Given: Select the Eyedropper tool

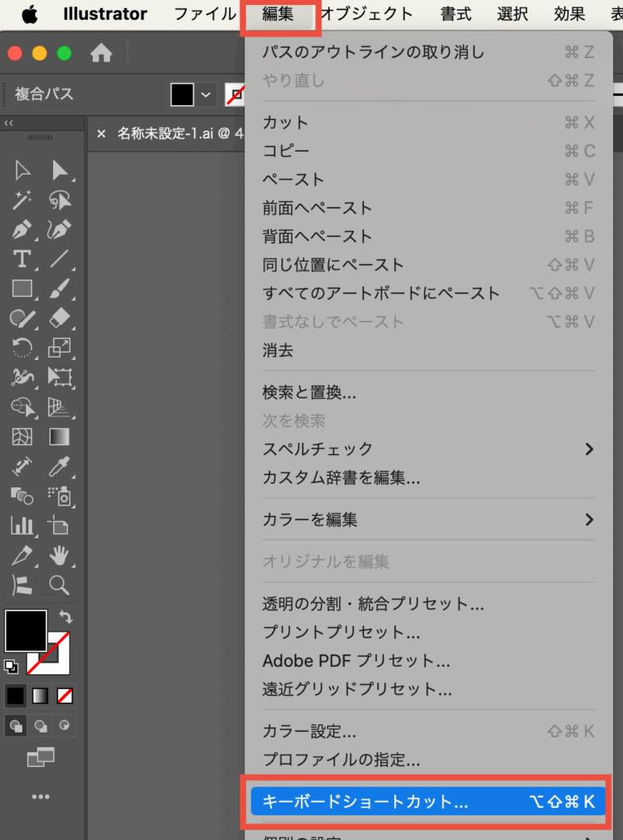Looking at the screenshot, I should [59, 467].
